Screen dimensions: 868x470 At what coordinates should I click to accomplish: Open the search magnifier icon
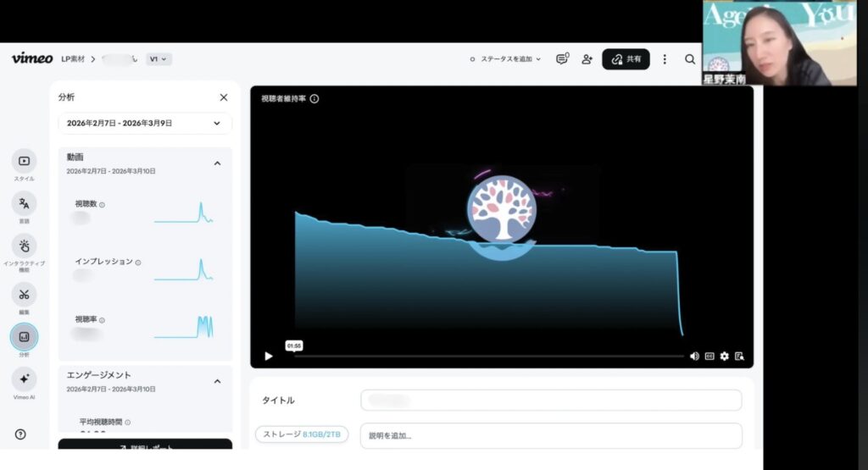pyautogui.click(x=690, y=59)
